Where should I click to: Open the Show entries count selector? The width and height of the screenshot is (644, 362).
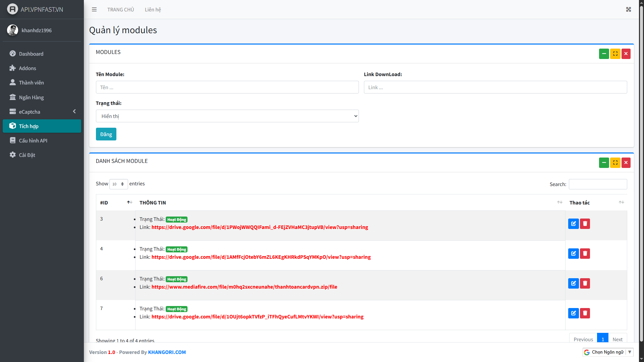click(x=118, y=184)
